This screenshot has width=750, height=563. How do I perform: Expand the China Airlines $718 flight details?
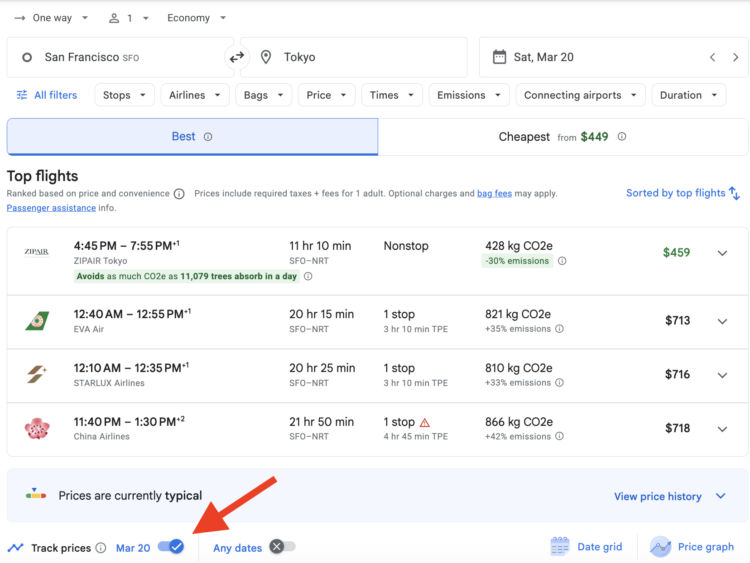[x=722, y=429]
